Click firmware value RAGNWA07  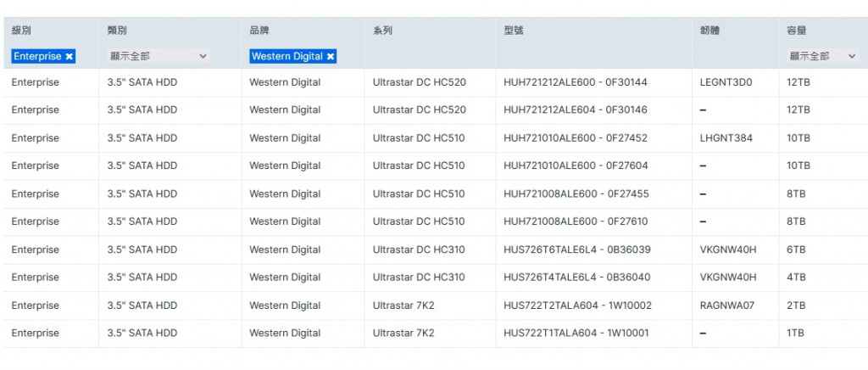point(726,306)
